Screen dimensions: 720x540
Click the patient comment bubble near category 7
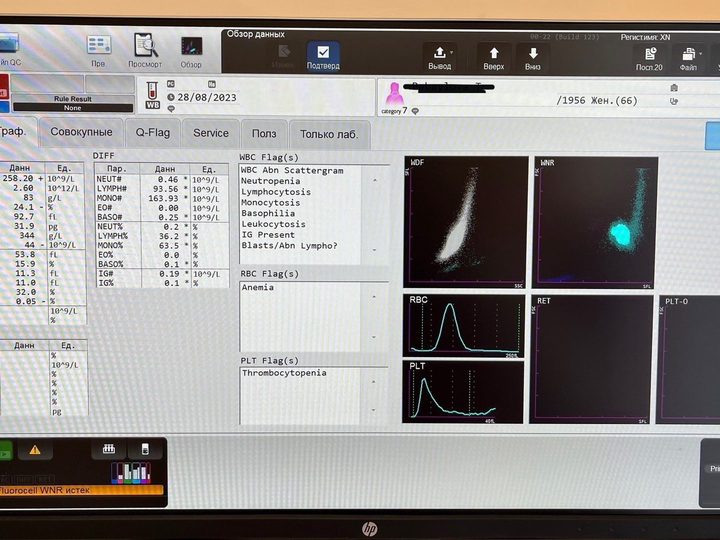(x=415, y=111)
